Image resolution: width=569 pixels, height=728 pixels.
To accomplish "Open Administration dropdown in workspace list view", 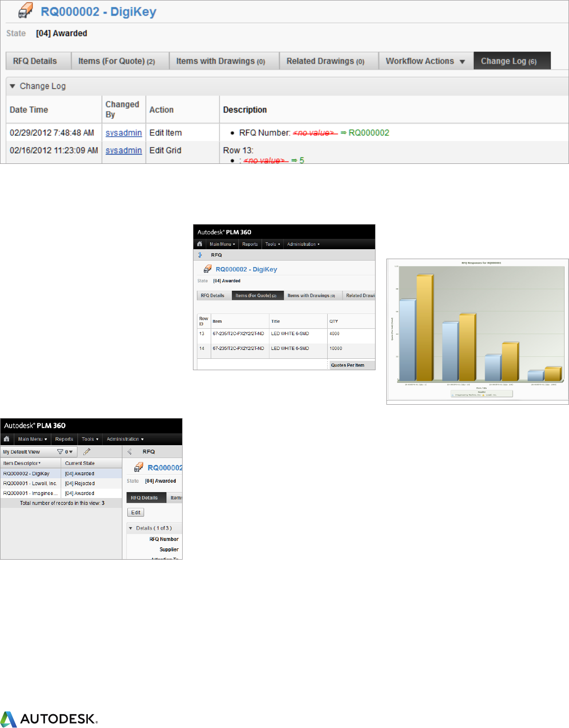I will pyautogui.click(x=125, y=439).
